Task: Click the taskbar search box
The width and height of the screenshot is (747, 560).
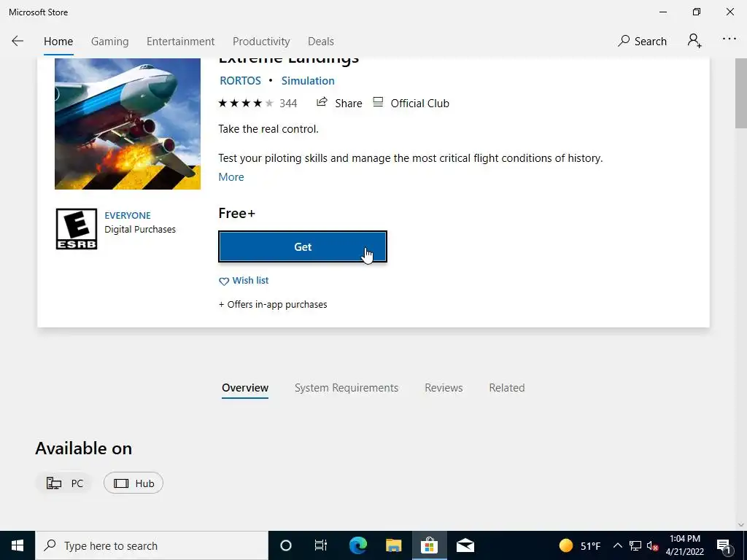Action: click(x=152, y=545)
